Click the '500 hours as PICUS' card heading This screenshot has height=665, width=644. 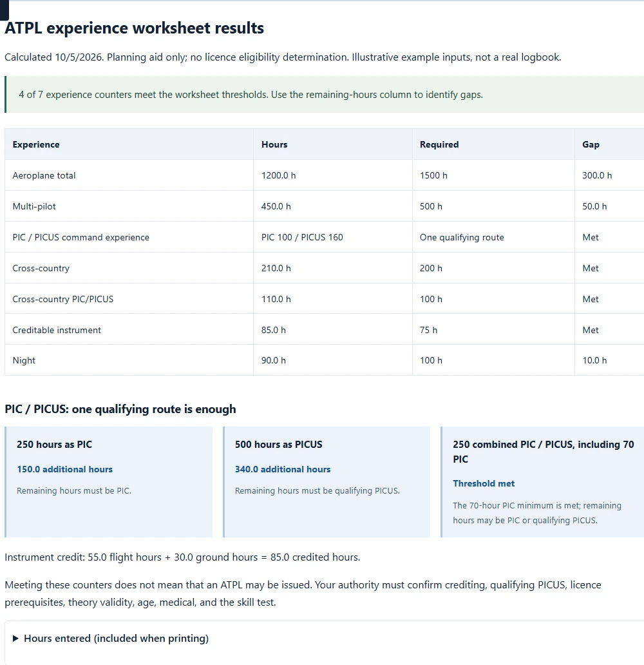pyautogui.click(x=279, y=445)
